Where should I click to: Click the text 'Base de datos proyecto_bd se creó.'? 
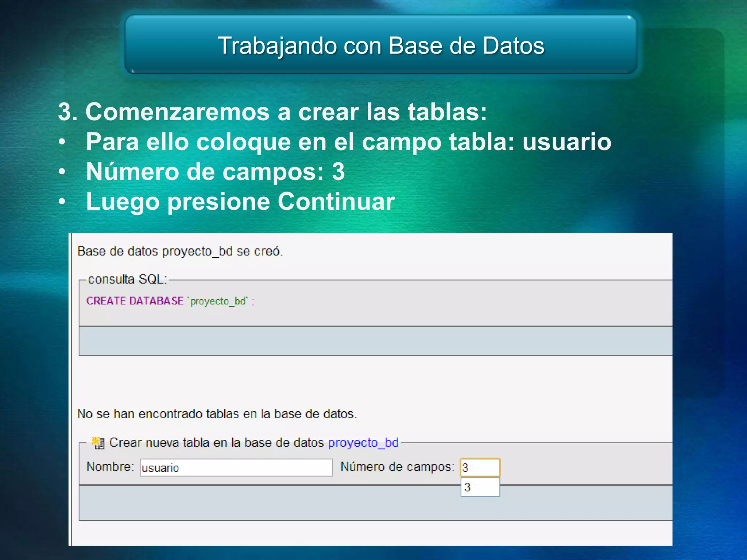180,251
